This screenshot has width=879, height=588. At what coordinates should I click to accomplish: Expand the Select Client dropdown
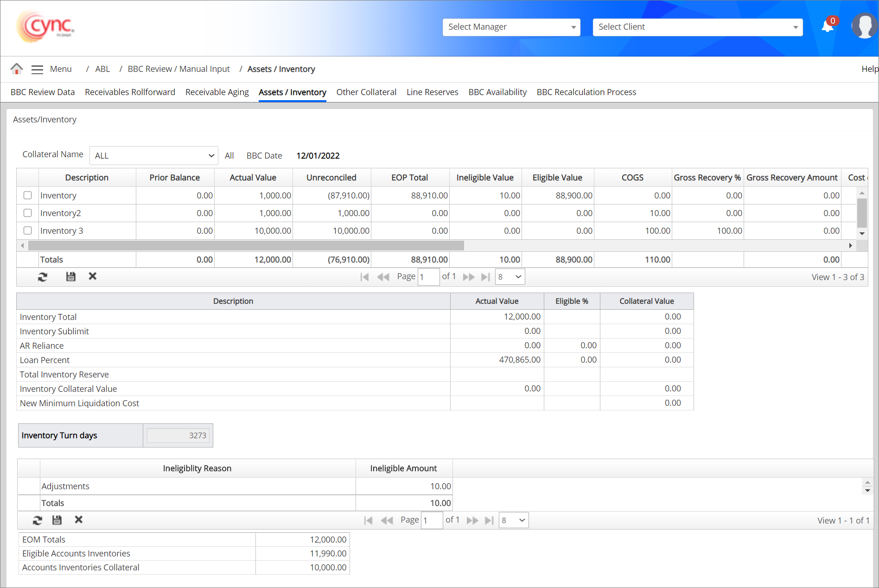(x=697, y=27)
